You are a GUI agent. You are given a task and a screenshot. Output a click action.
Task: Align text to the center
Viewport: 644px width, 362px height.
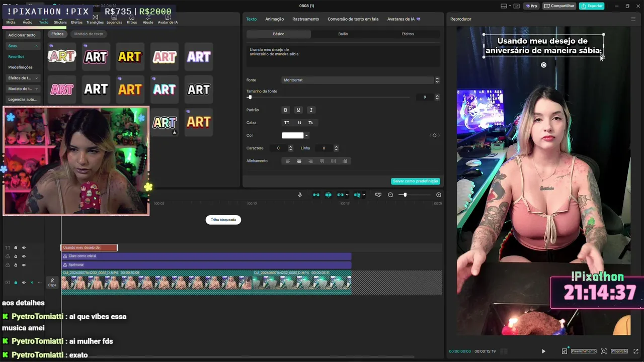pos(299,161)
